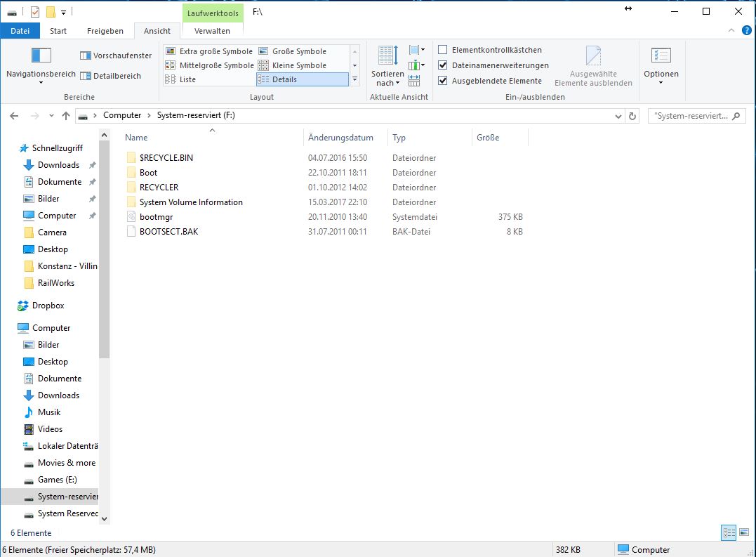Open recent locations dropdown arrow
756x557 pixels.
[51, 116]
